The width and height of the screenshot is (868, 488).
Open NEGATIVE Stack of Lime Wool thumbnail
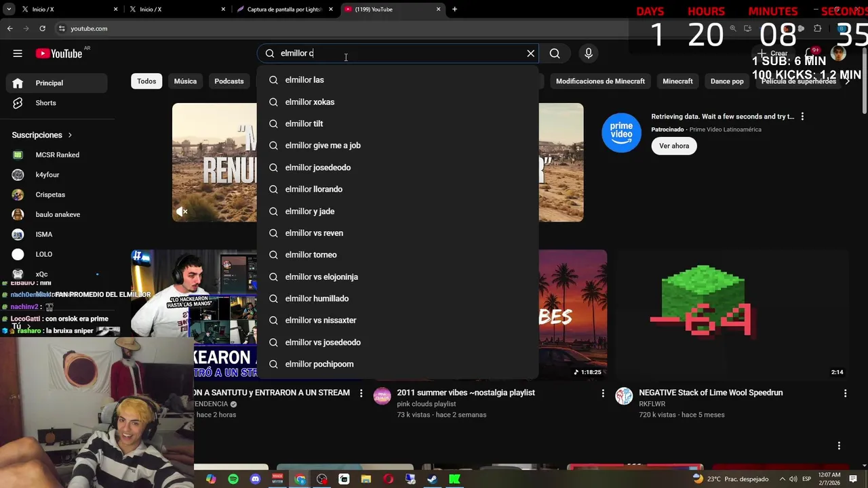click(732, 315)
